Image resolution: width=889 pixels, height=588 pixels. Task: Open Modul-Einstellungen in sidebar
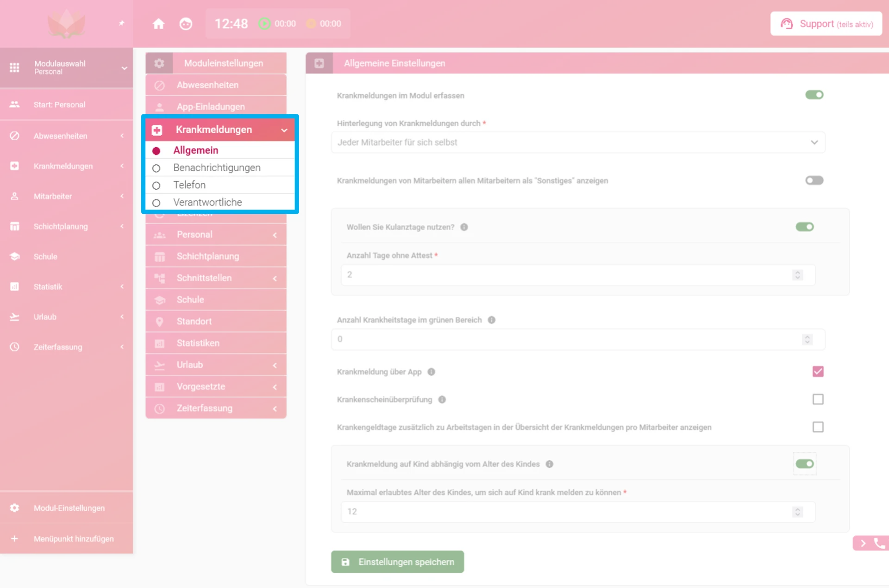(x=66, y=508)
